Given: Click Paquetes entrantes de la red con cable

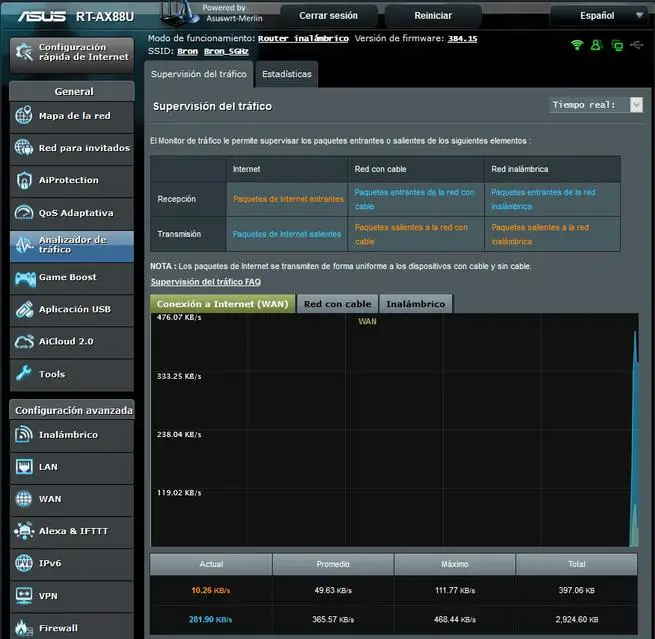Looking at the screenshot, I should (x=414, y=199).
